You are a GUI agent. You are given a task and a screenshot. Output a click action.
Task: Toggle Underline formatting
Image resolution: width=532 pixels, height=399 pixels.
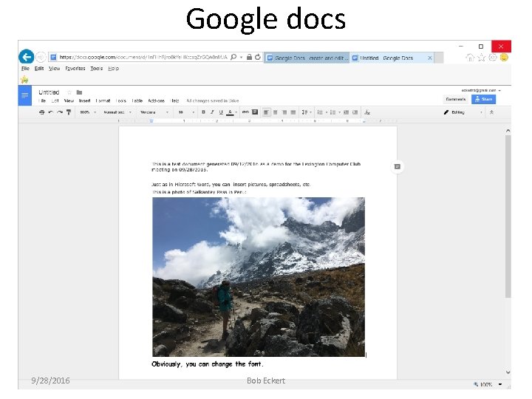[221, 112]
